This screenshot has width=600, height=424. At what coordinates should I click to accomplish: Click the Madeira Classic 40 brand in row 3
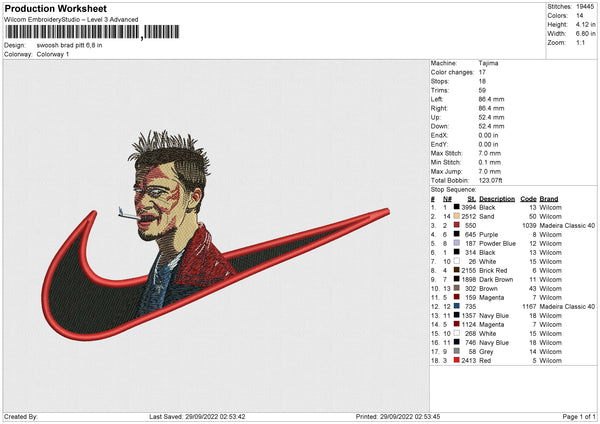567,225
